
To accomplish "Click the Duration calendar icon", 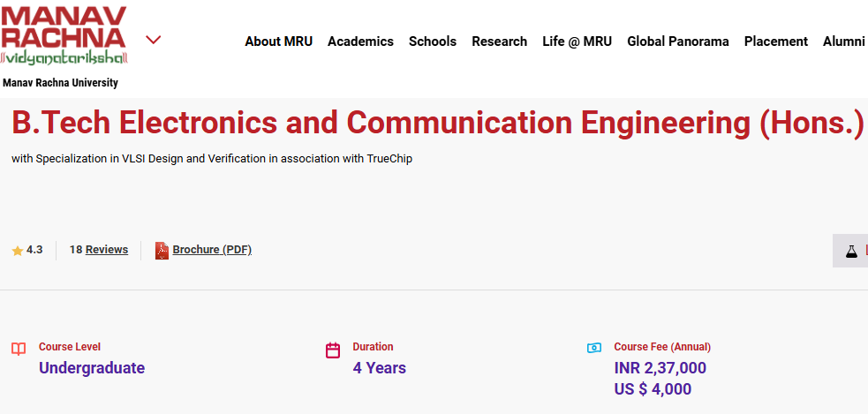I will pos(333,350).
